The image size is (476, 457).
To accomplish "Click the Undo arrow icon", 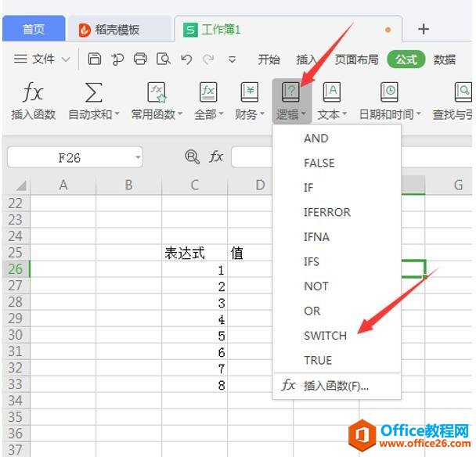I will (x=186, y=59).
